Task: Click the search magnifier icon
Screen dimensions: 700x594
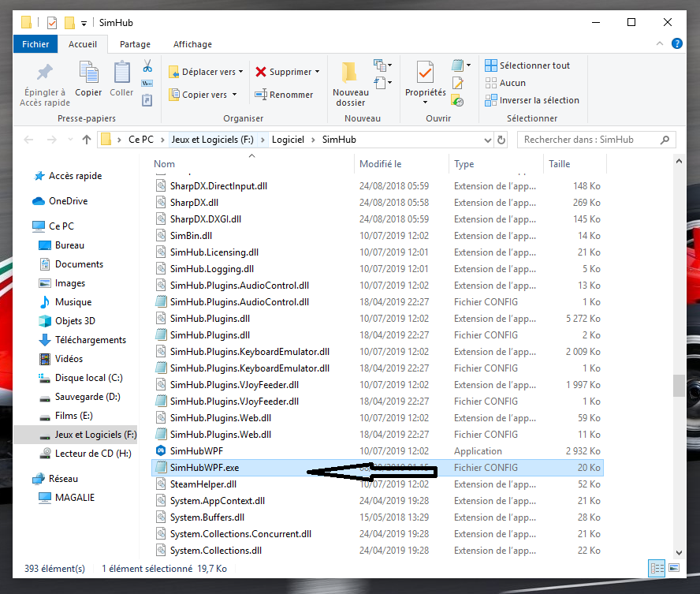Action: (665, 140)
